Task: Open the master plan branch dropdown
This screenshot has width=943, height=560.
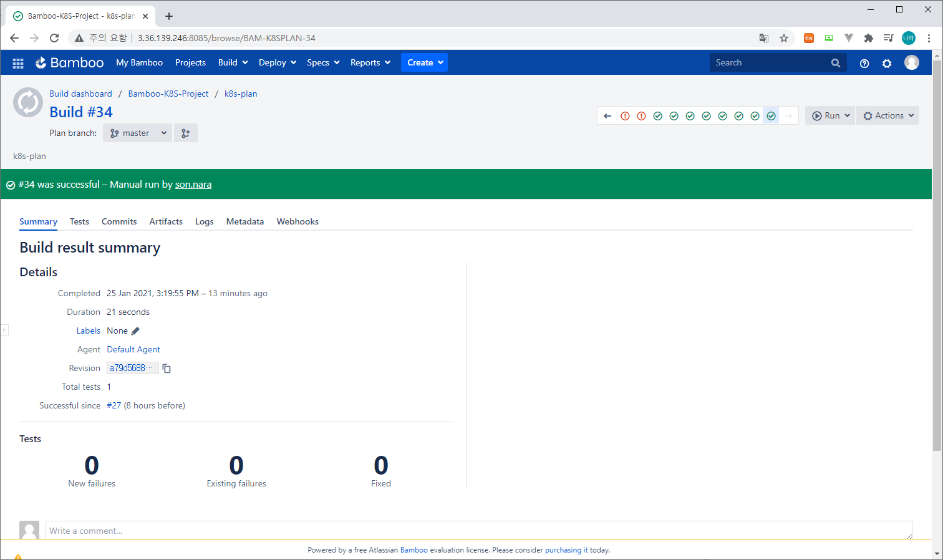Action: (x=138, y=133)
